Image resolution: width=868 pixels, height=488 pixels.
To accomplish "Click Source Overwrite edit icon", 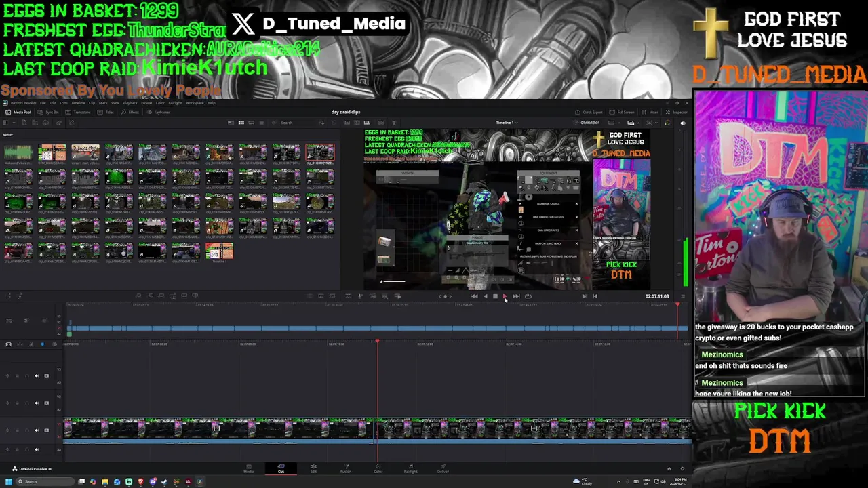I will click(195, 296).
